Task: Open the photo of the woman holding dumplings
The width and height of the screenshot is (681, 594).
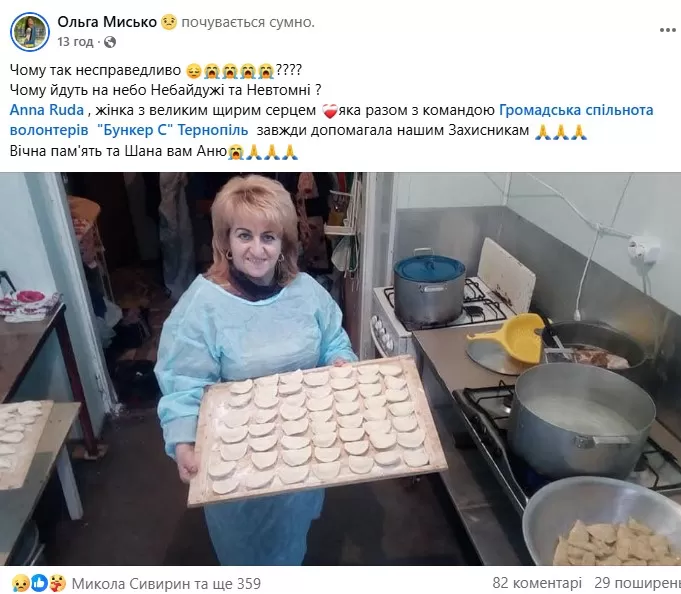Action: pyautogui.click(x=340, y=369)
